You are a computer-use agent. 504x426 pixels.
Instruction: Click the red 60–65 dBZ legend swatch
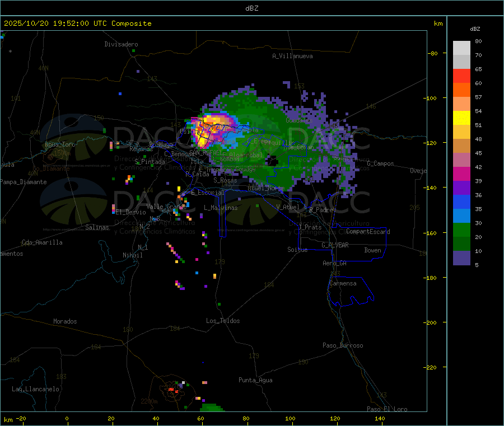pyautogui.click(x=461, y=76)
